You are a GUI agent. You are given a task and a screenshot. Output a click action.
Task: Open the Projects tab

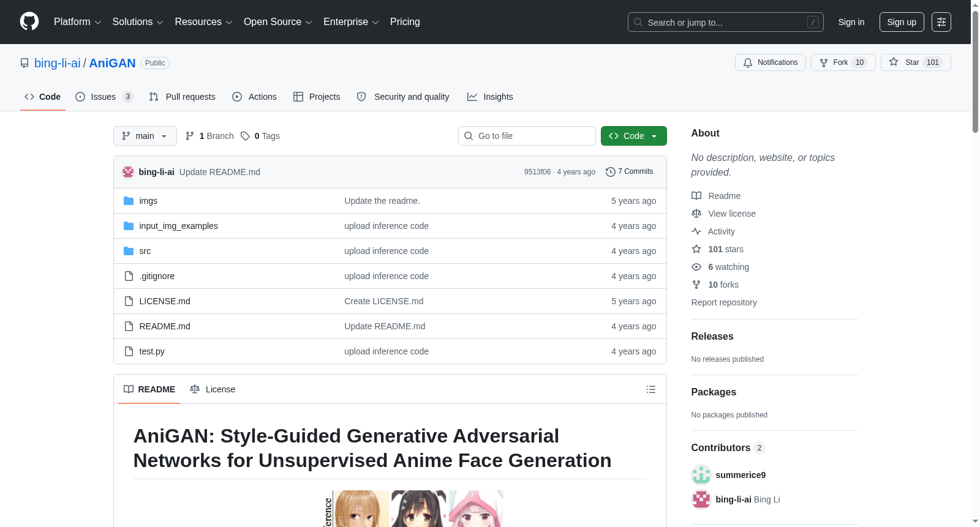(317, 97)
